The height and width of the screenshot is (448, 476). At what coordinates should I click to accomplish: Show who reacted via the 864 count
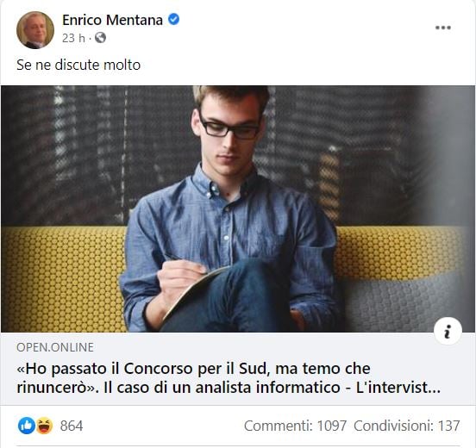point(72,426)
